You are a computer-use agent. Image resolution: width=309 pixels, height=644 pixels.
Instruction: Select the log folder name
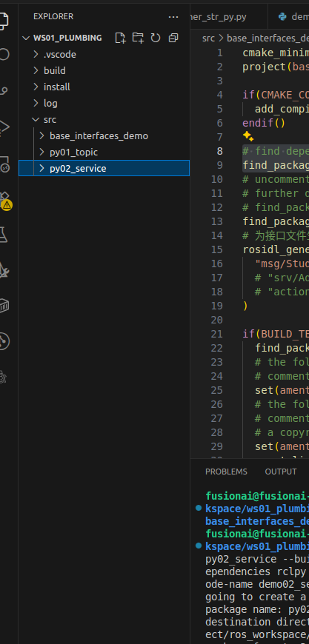(50, 103)
